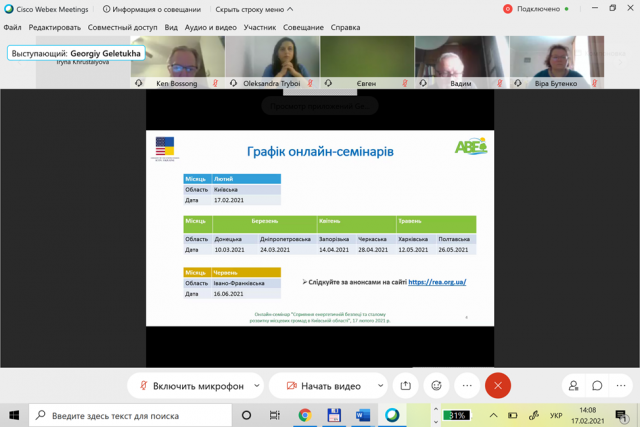Open the clock showing 14:08

[588, 415]
